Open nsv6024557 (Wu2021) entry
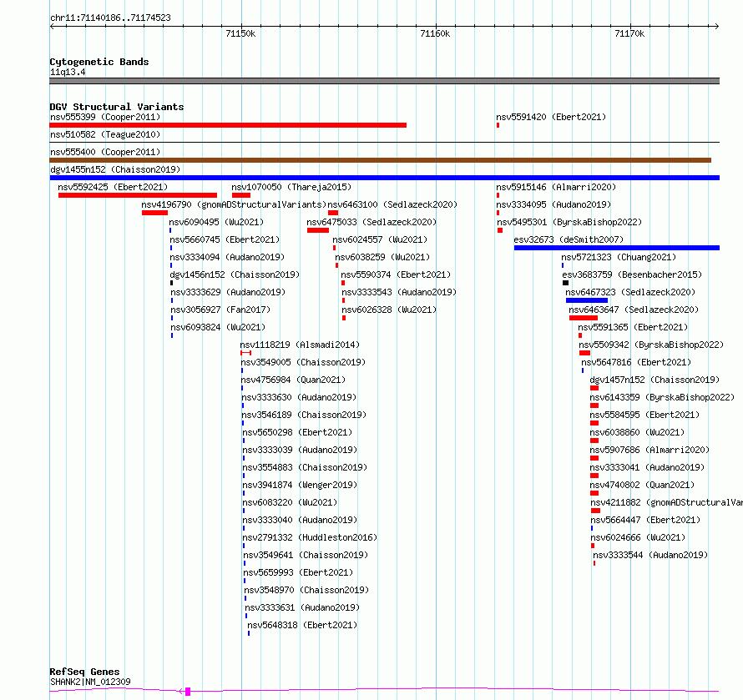The height and width of the screenshot is (700, 743). [x=380, y=239]
